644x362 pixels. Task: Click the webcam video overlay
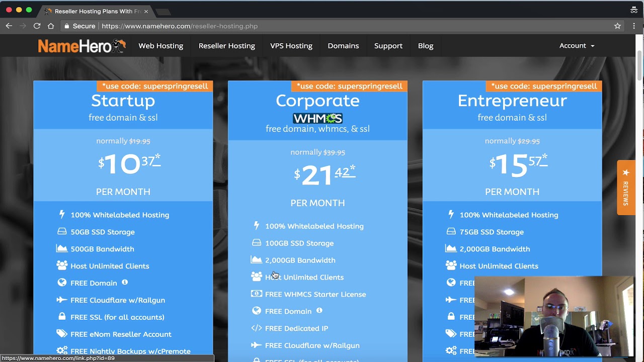tap(554, 316)
